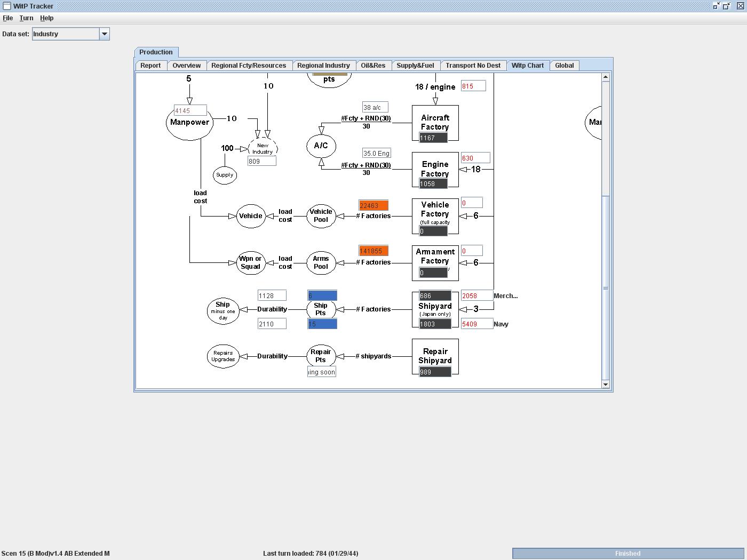Click the 38 a/c value field
747x560 pixels.
[x=375, y=107]
